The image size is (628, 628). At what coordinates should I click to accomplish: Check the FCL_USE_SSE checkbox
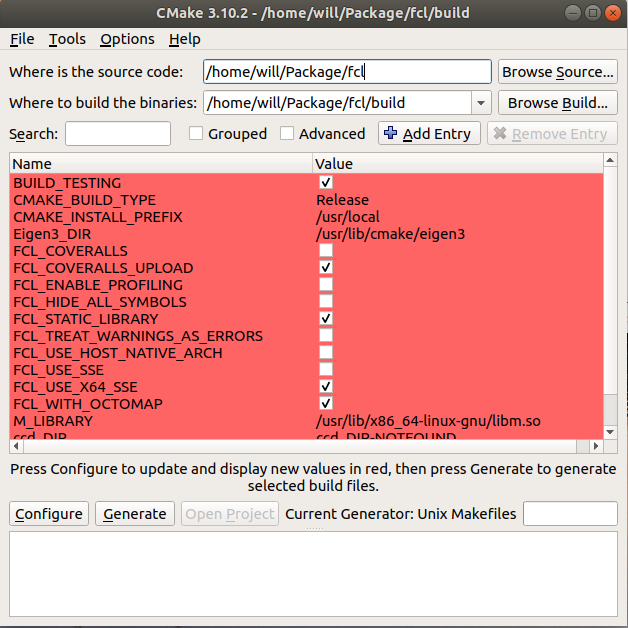point(326,369)
